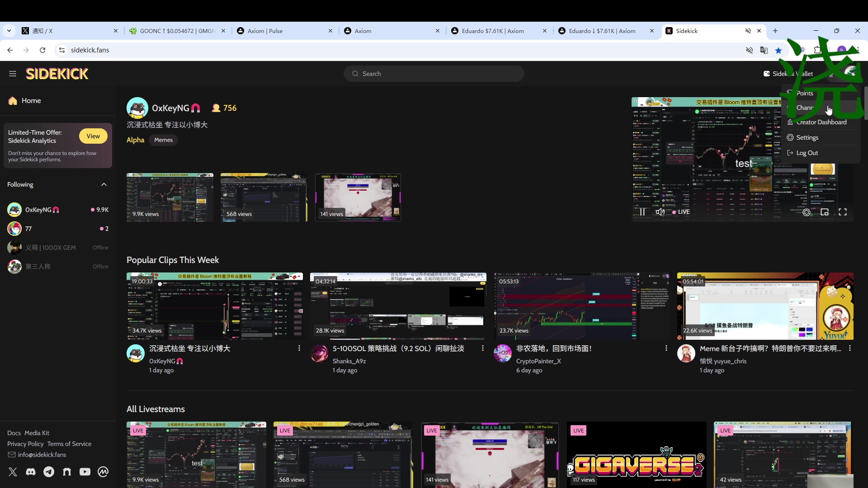Select Points in profile menu
Image resolution: width=868 pixels, height=488 pixels.
[805, 93]
